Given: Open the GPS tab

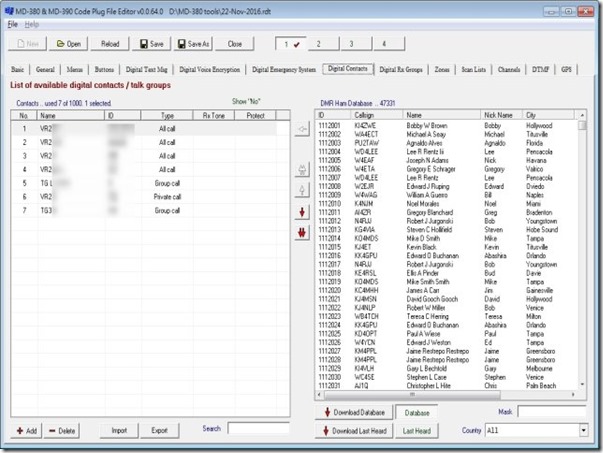Looking at the screenshot, I should click(x=566, y=70).
